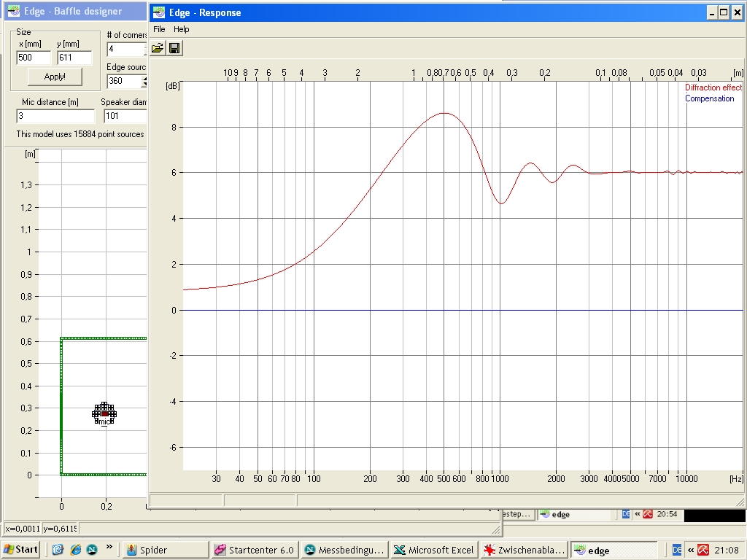Image resolution: width=747 pixels, height=560 pixels.
Task: Click the 15884 point sources info text
Action: pos(80,134)
